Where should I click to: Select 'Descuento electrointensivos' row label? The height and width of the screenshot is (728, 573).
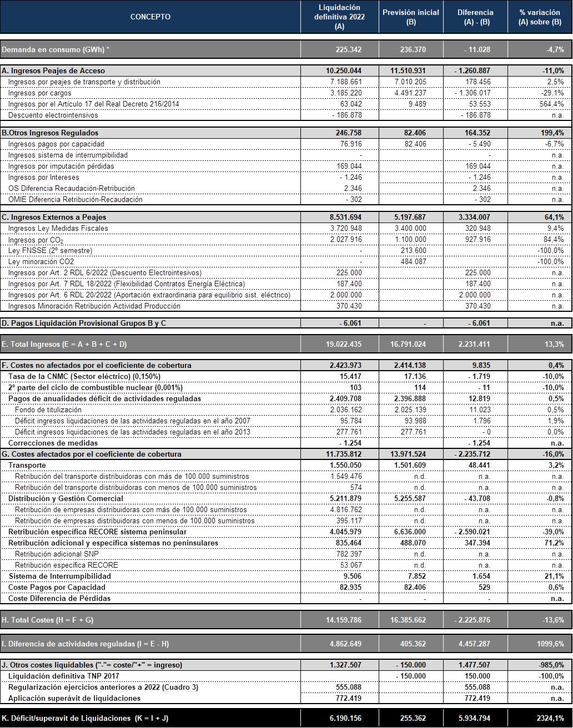pyautogui.click(x=53, y=115)
